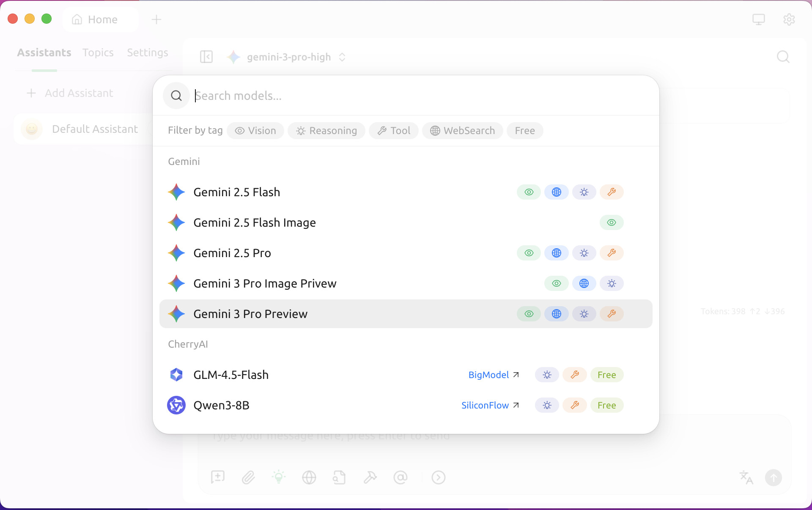Click the @ mention models icon

pos(401,477)
